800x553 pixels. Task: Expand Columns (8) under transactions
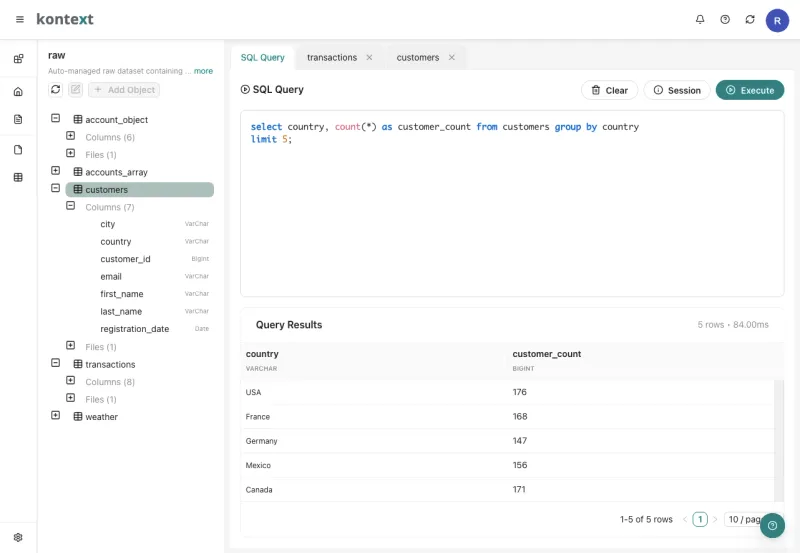[x=71, y=381]
